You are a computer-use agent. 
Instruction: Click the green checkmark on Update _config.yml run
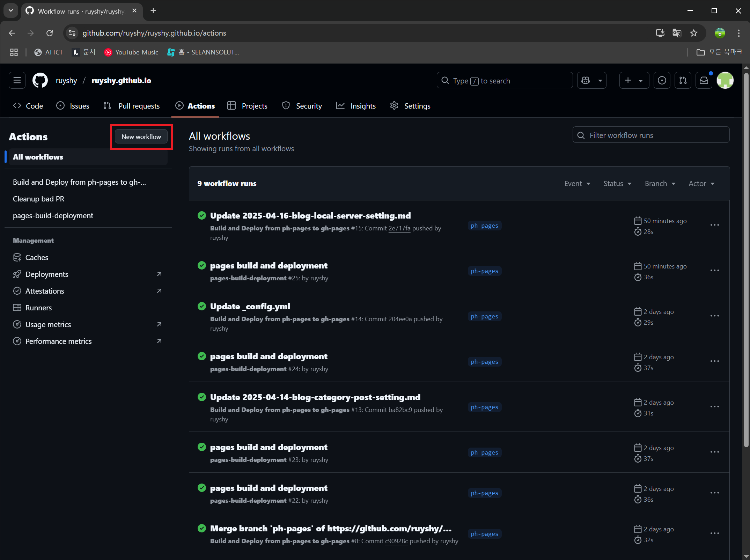tap(201, 306)
